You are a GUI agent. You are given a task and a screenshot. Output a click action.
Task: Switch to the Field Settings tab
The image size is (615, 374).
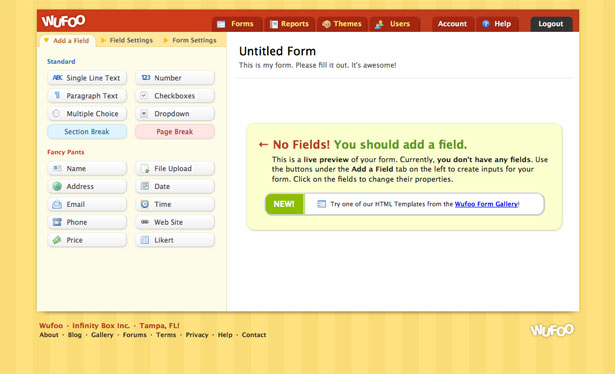point(127,40)
